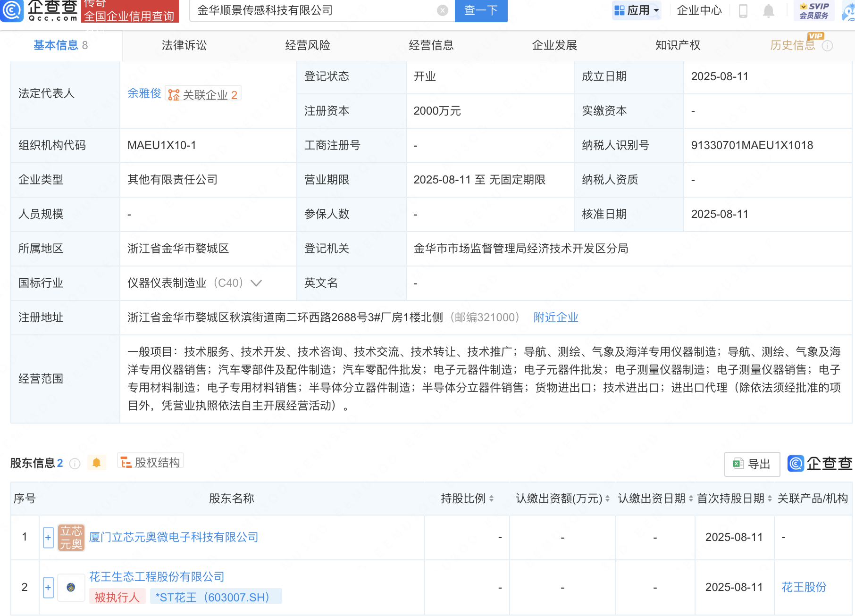855x616 pixels.
Task: Clear the search box with X icon
Action: point(442,10)
